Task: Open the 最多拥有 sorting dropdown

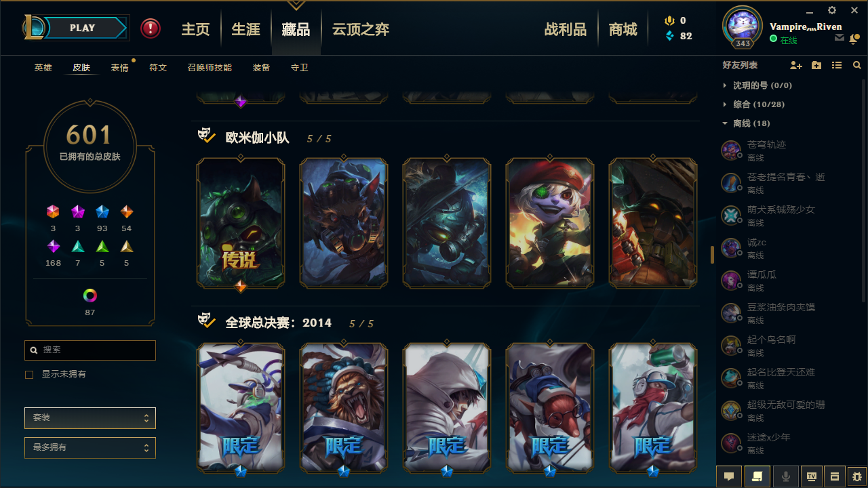Action: coord(90,448)
